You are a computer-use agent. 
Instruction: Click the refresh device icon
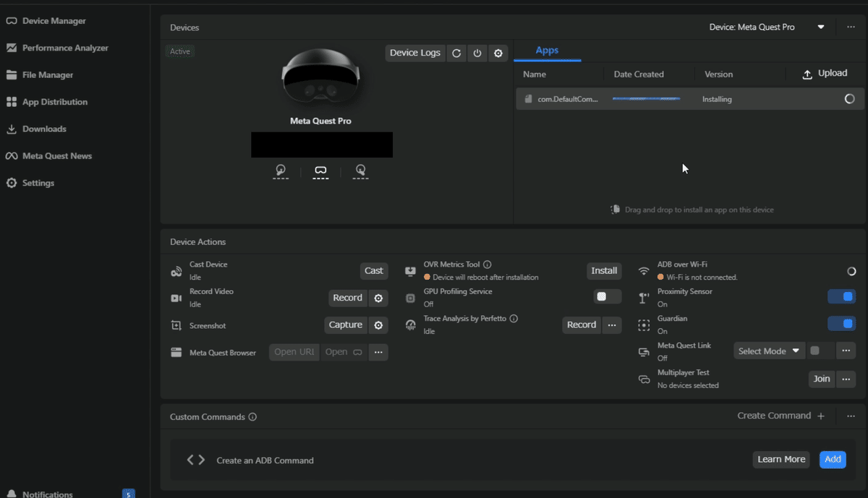pyautogui.click(x=456, y=53)
